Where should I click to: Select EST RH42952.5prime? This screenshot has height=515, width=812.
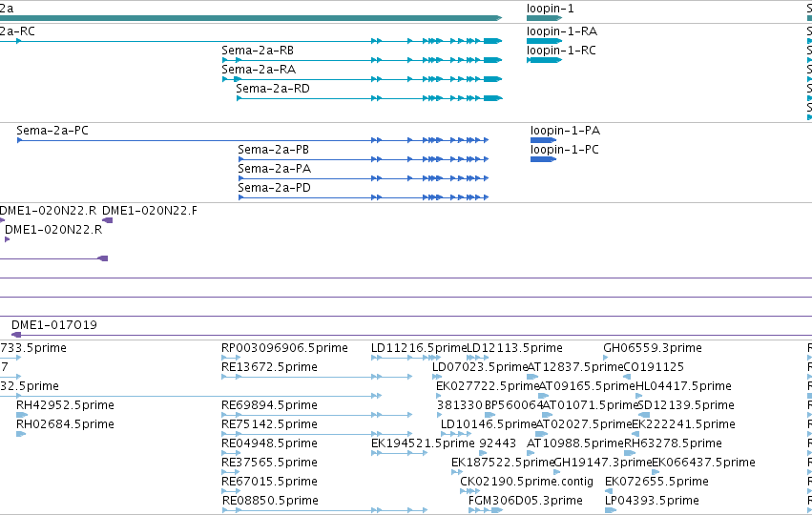65,405
